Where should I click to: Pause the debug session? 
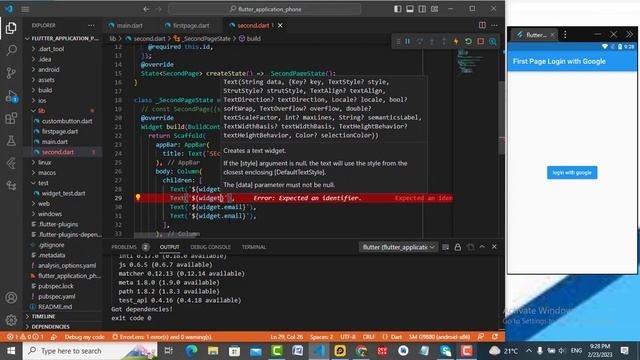coord(407,41)
